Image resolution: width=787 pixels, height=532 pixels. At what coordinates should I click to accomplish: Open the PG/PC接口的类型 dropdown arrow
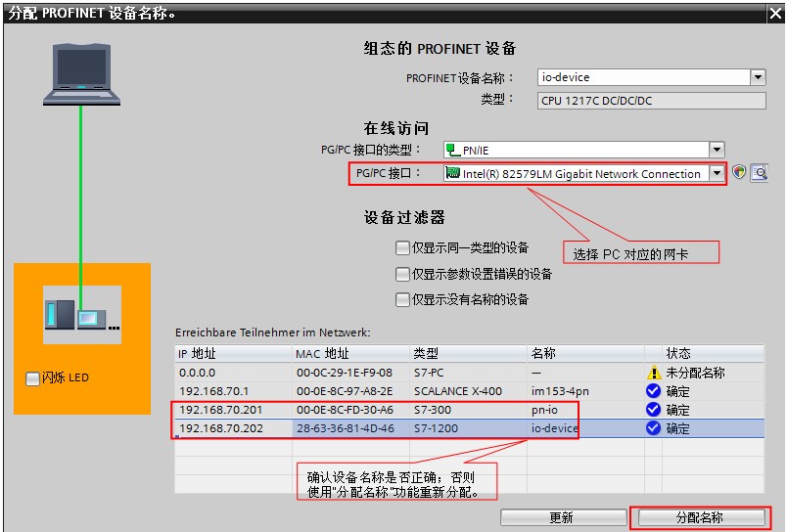point(717,150)
